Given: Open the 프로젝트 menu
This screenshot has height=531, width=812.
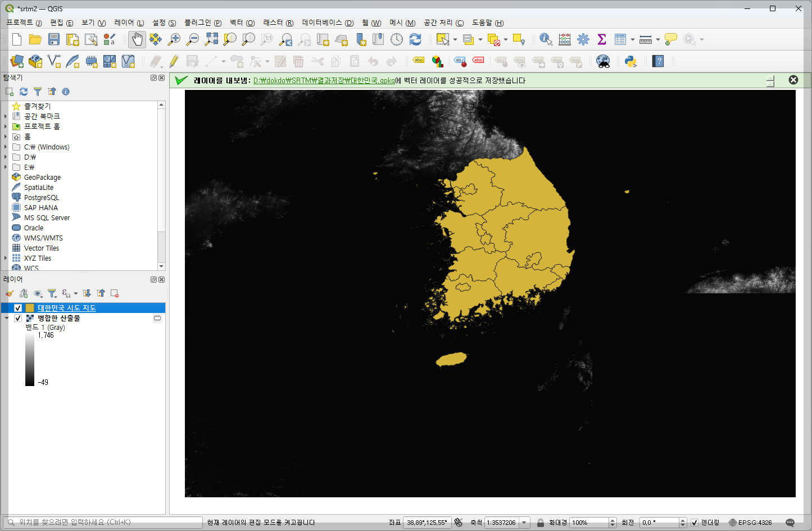Looking at the screenshot, I should pos(24,22).
